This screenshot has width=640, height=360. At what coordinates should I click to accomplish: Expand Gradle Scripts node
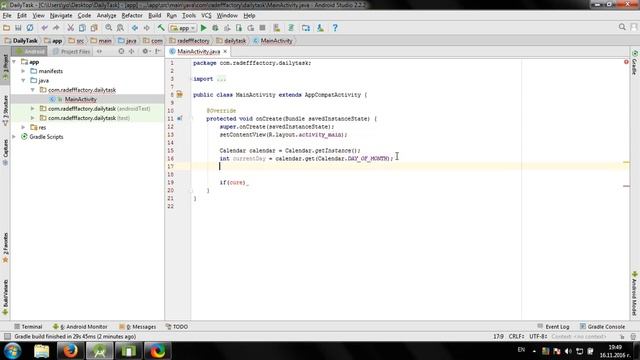[x=14, y=137]
